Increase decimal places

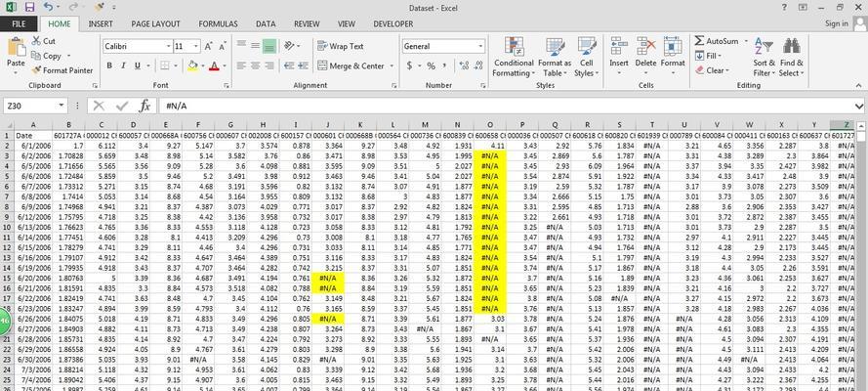[464, 65]
